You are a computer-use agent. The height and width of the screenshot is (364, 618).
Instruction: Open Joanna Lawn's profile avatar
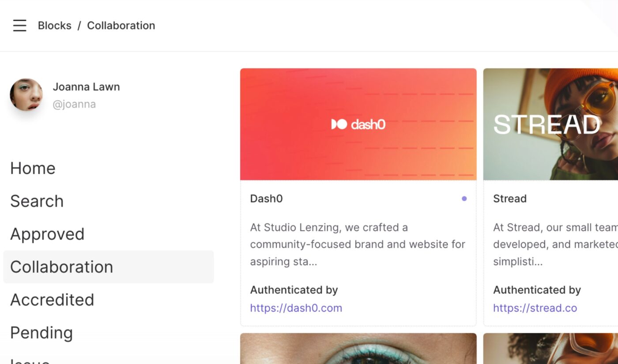point(26,95)
